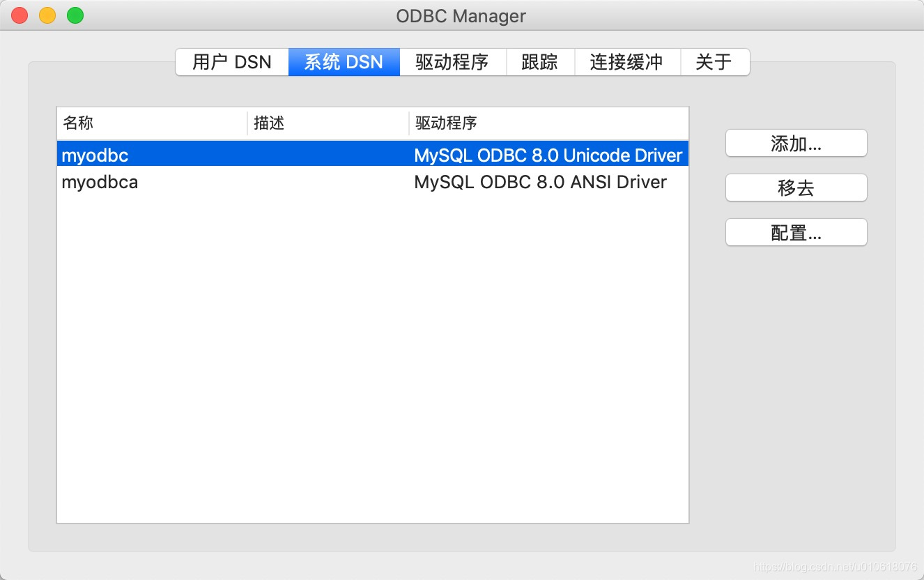Select the 系统 DSN tab

pyautogui.click(x=344, y=62)
